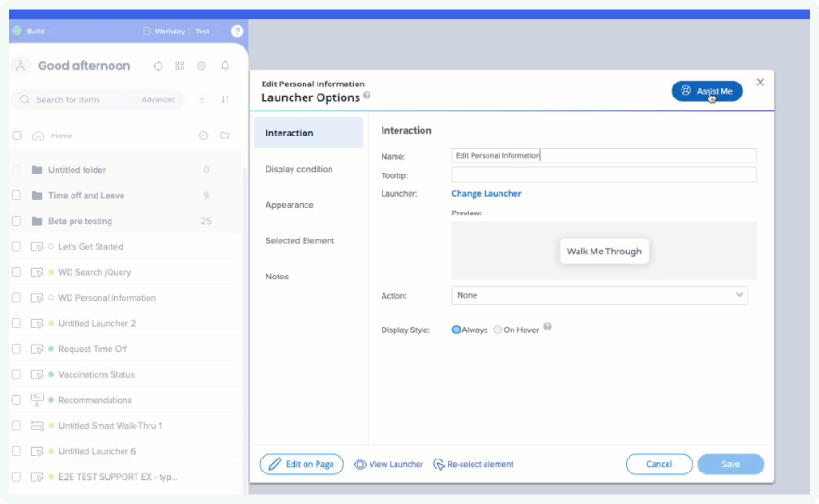Click launcher icon beside WD Personal Information
The height and width of the screenshot is (504, 819).
pos(36,298)
